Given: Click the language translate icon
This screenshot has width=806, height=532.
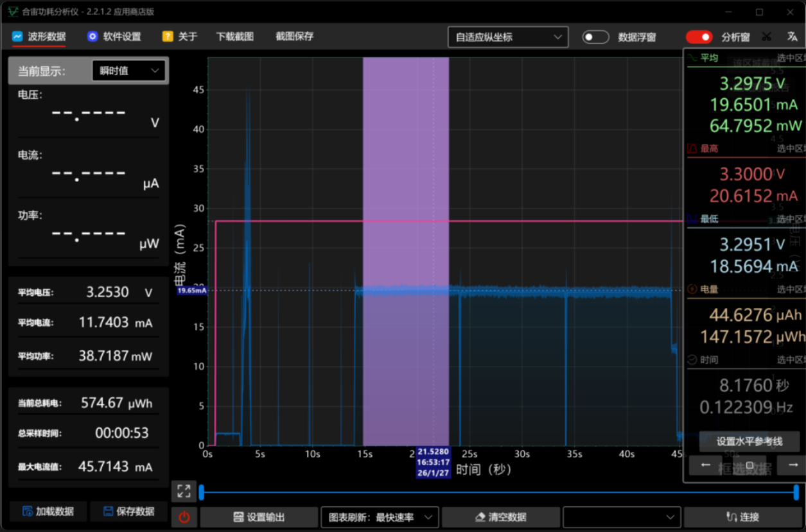Looking at the screenshot, I should 792,37.
